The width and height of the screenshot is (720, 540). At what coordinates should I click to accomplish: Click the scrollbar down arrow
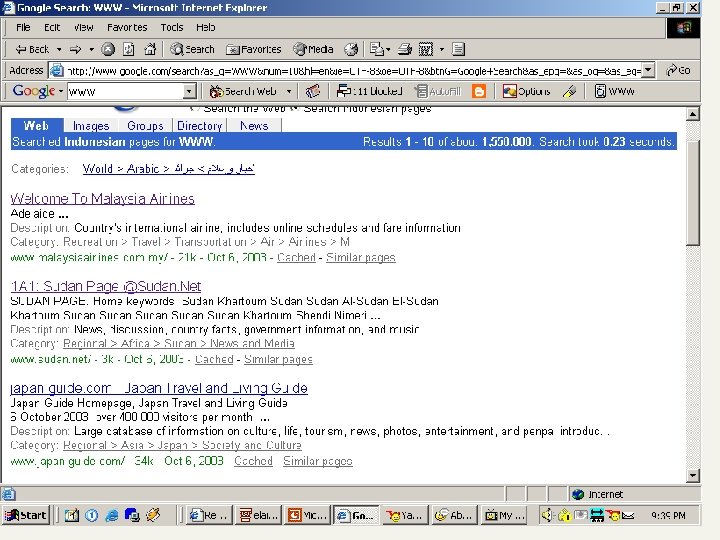pyautogui.click(x=692, y=475)
